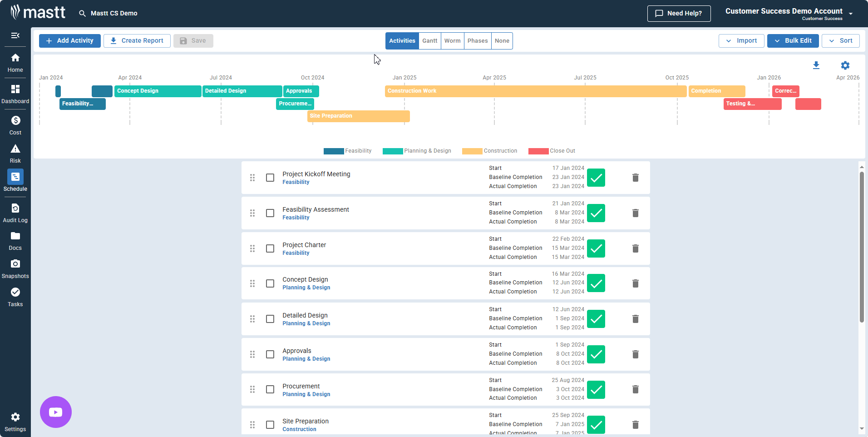Image resolution: width=868 pixels, height=437 pixels.
Task: Select the Project Charter checkbox
Action: pyautogui.click(x=270, y=248)
